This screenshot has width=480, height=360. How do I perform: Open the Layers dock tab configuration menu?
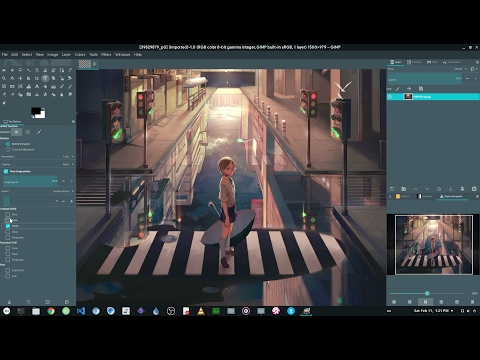(x=477, y=62)
